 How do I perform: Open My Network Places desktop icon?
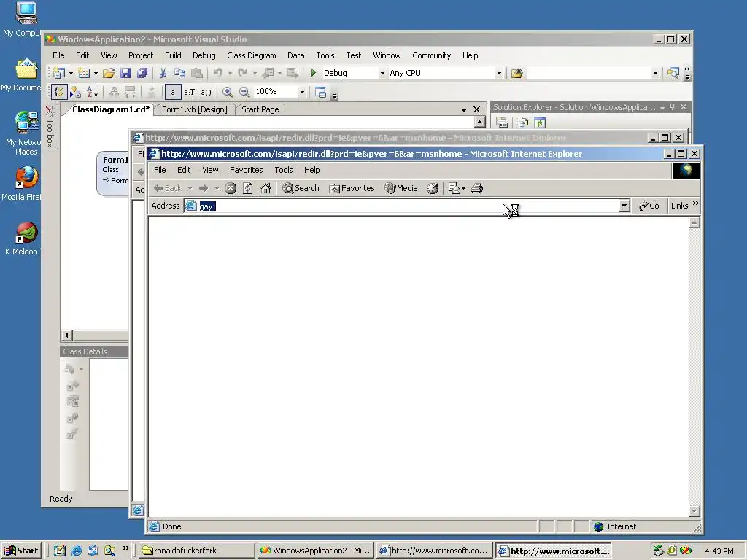click(x=26, y=122)
